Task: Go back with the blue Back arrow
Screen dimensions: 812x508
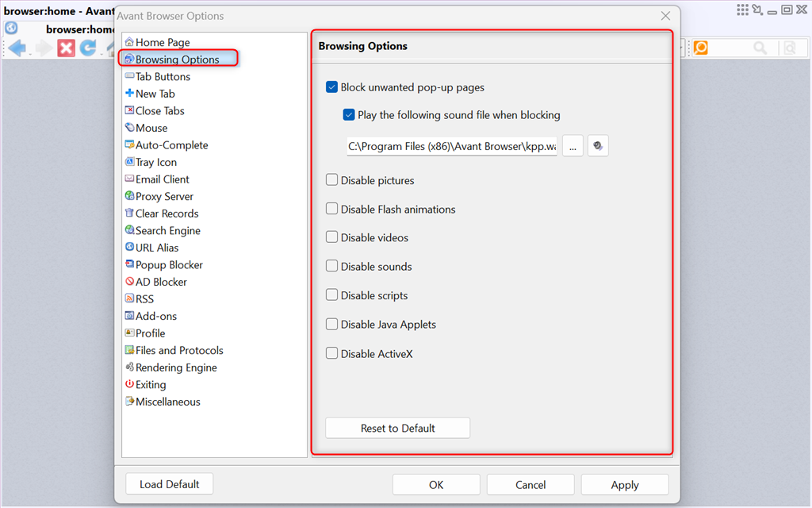Action: point(17,48)
